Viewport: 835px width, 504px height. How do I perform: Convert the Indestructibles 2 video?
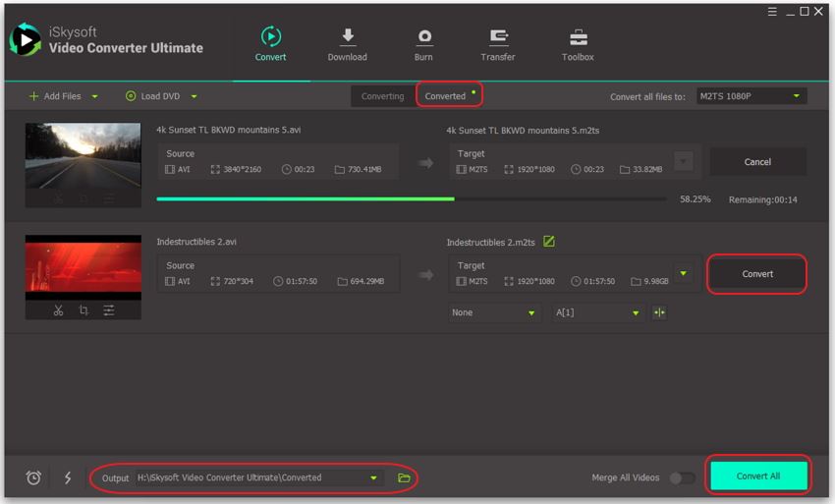click(757, 274)
